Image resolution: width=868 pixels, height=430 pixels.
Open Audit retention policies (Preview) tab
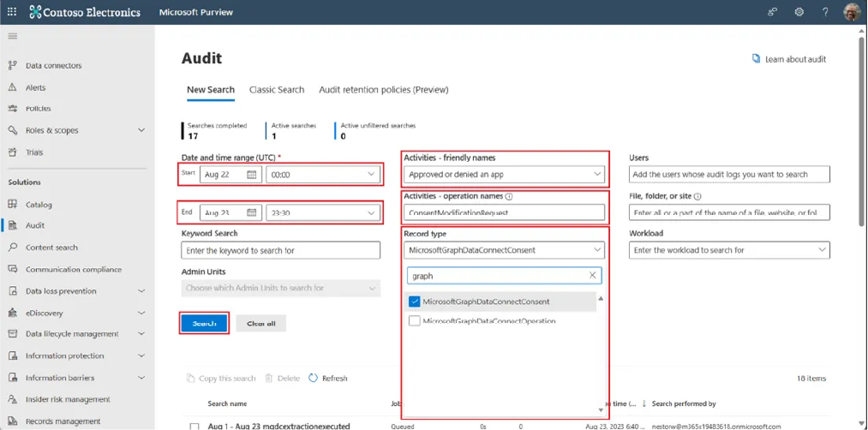point(384,90)
